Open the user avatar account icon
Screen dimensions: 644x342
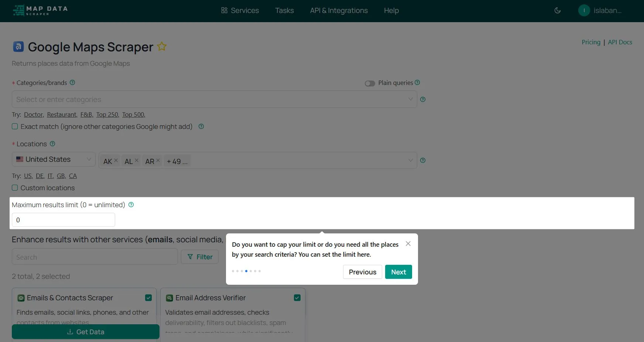[584, 10]
